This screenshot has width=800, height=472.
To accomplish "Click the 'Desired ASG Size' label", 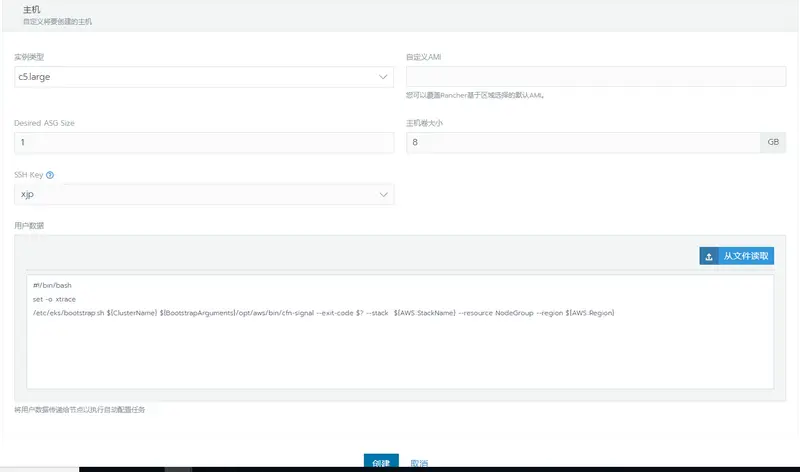I will tap(44, 123).
